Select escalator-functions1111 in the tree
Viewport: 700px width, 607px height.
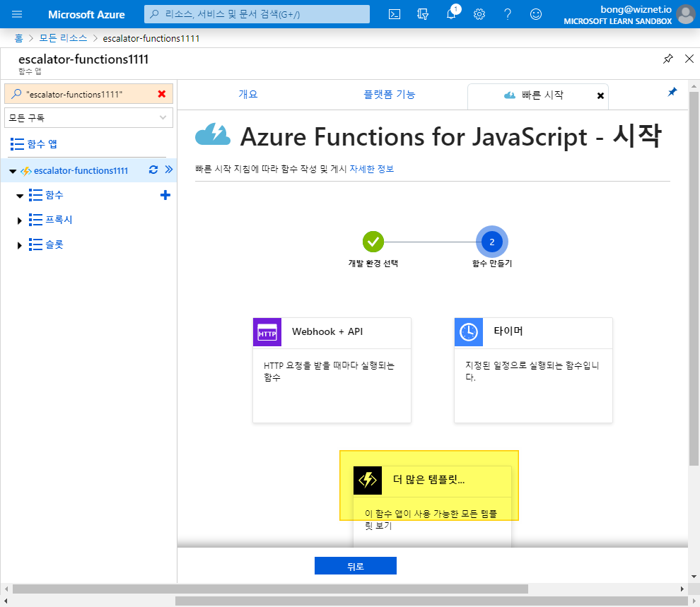(x=81, y=170)
